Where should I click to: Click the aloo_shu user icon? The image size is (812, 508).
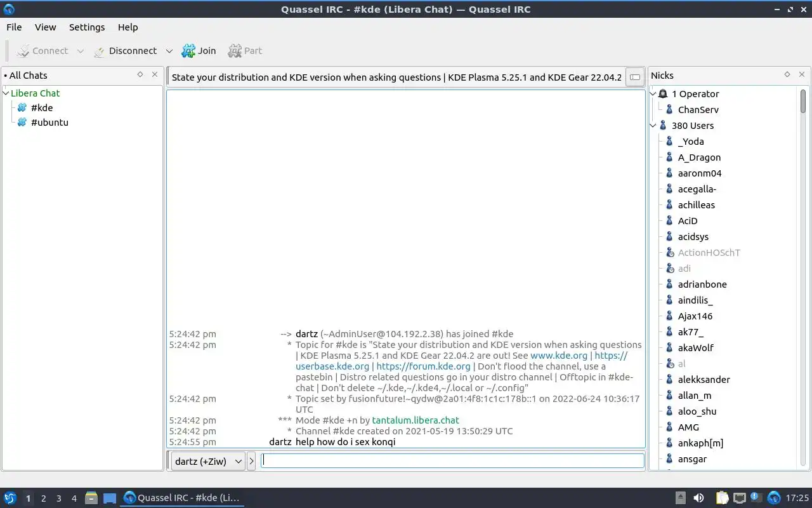tap(669, 411)
